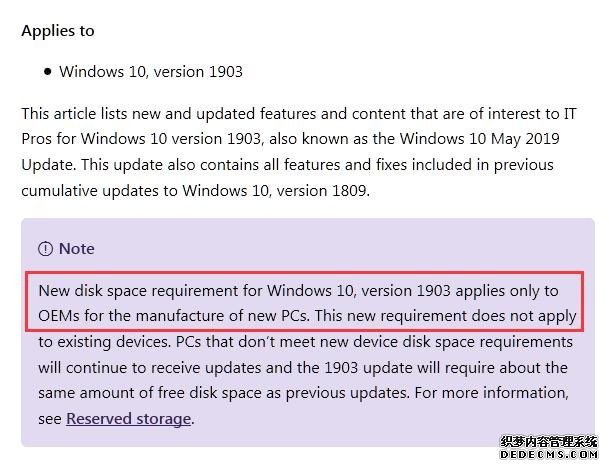
Task: Open the Reserved storage link
Action: point(128,419)
